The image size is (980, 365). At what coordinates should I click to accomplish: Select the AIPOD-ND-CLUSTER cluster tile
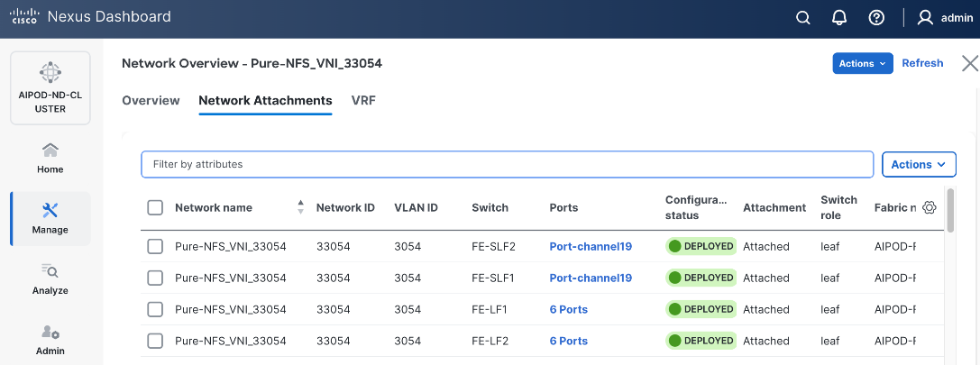pyautogui.click(x=50, y=87)
